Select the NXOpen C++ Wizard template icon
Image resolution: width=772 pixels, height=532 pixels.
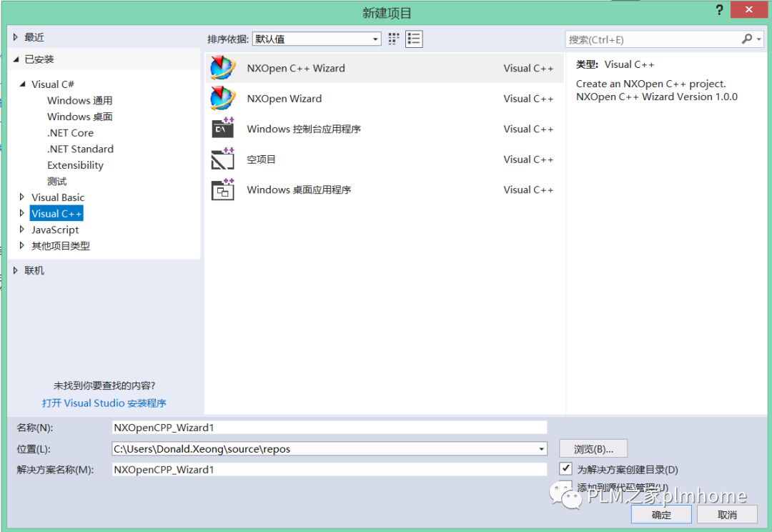point(222,68)
